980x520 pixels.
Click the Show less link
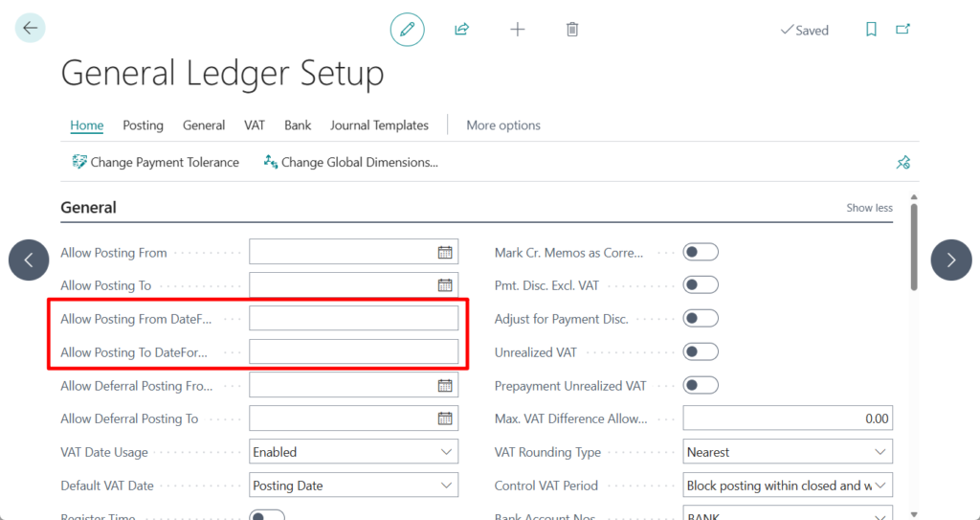pos(869,208)
